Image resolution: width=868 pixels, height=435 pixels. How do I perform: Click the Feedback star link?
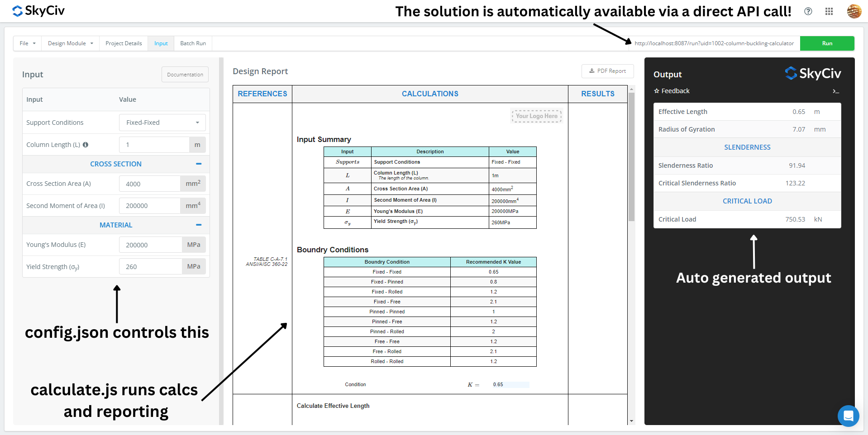pyautogui.click(x=672, y=91)
